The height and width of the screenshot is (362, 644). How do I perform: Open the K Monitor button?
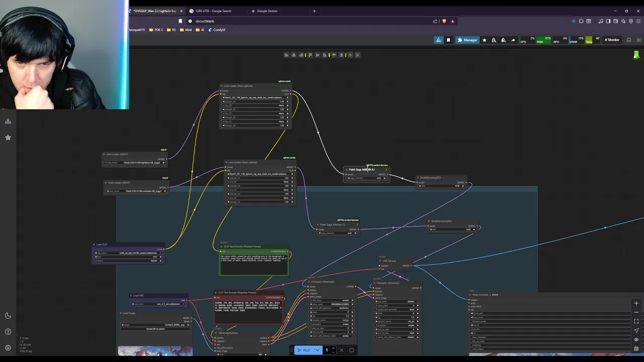coord(612,40)
